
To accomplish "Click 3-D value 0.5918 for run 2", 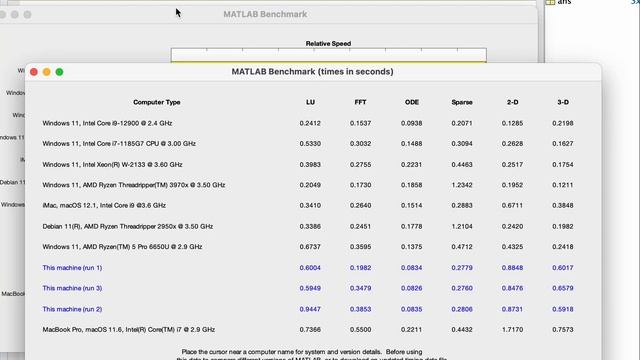I will tap(563, 309).
